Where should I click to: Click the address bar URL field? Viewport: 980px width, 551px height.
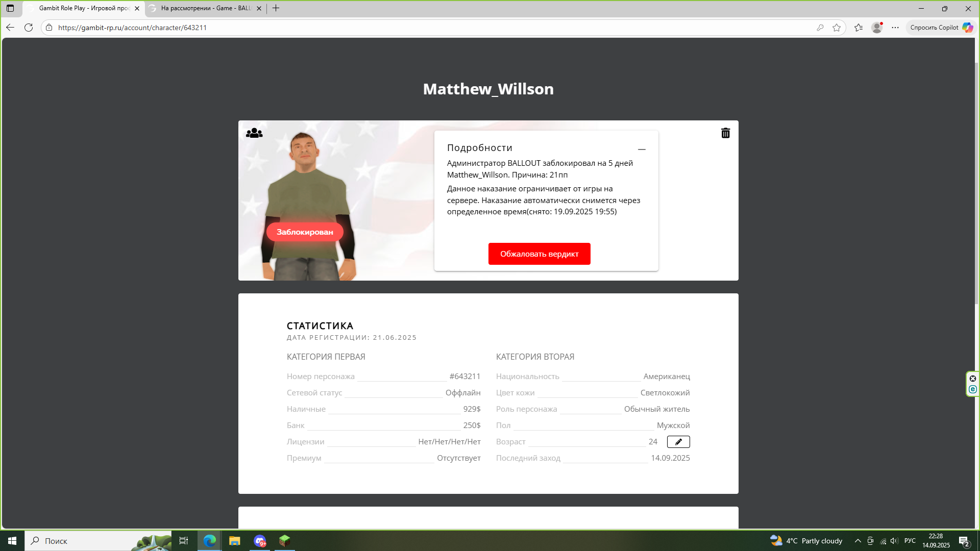click(357, 28)
